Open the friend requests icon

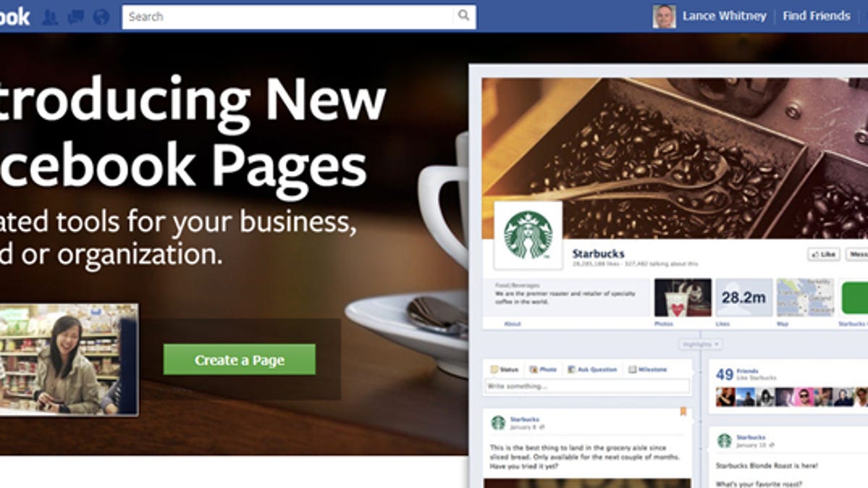pyautogui.click(x=49, y=17)
